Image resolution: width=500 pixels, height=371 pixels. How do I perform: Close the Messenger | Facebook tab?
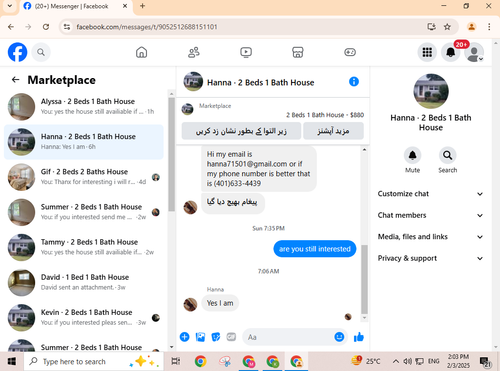[125, 6]
